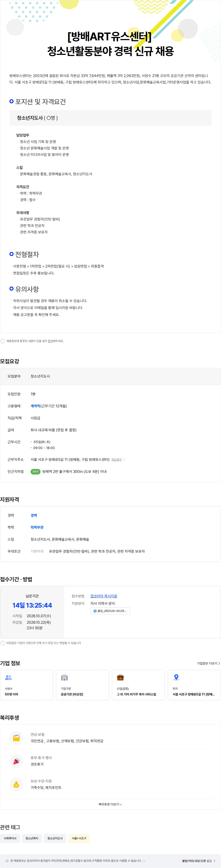Screen dimensions: 221x868
Task: Open the 문의 link for wrong job info
Action: pyautogui.click(x=50, y=341)
